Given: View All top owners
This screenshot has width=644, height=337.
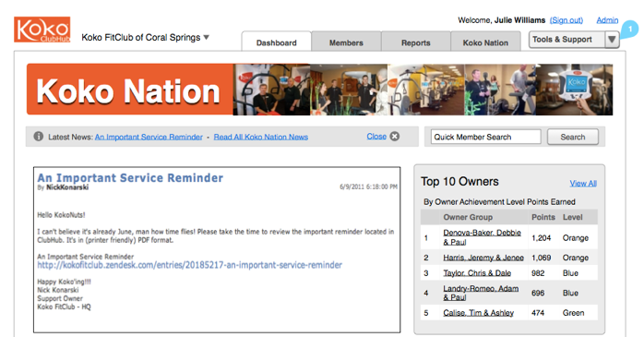Looking at the screenshot, I should click(583, 184).
